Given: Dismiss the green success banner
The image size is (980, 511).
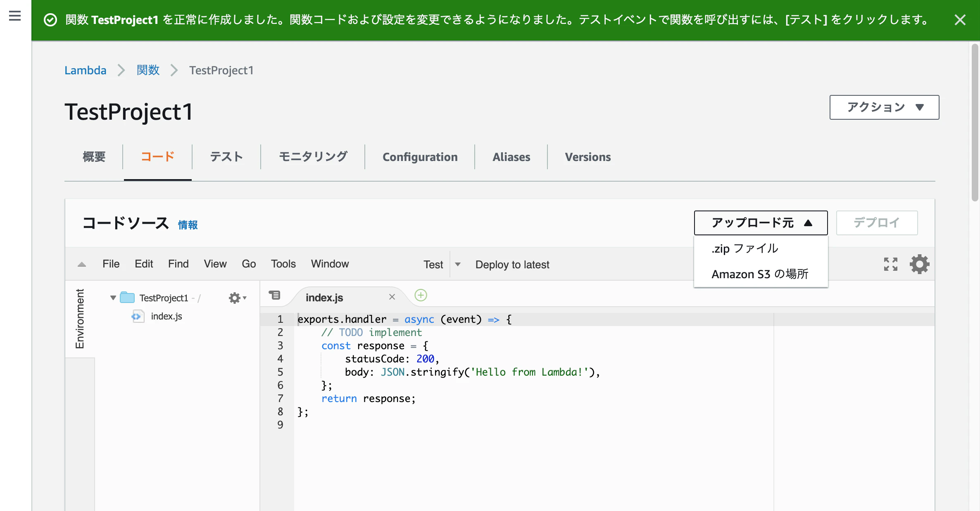Looking at the screenshot, I should [960, 20].
